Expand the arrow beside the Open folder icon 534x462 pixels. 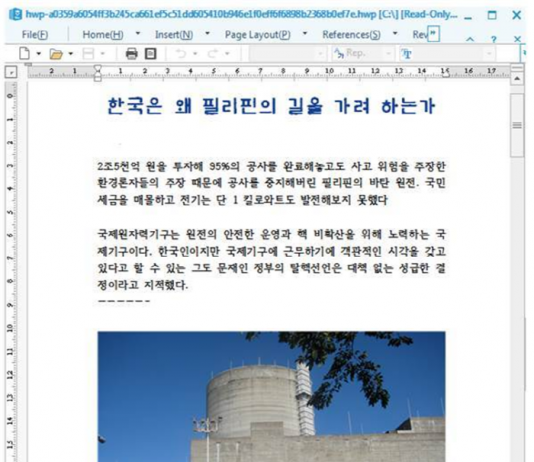coord(70,54)
